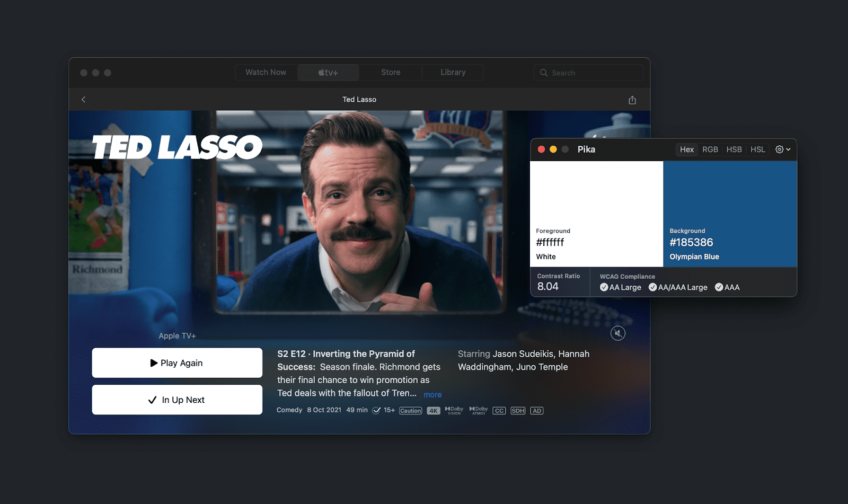
Task: Open the Pika settings gear
Action: [x=778, y=149]
